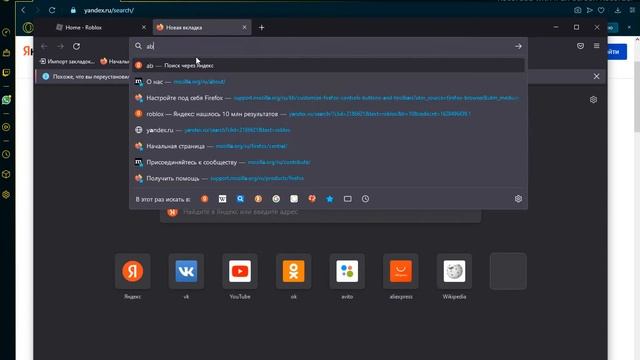
Task: Select 'Присоединяйтесь к сообществу' suggestion
Action: coord(328,162)
